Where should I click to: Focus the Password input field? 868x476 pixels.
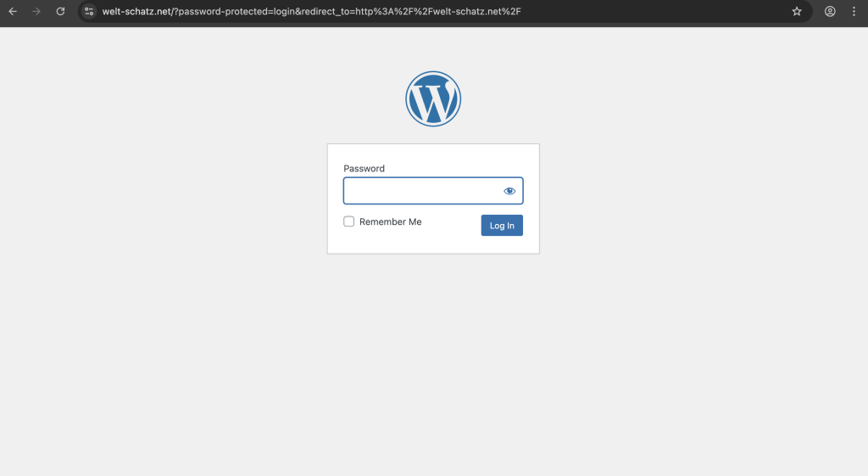click(x=433, y=191)
